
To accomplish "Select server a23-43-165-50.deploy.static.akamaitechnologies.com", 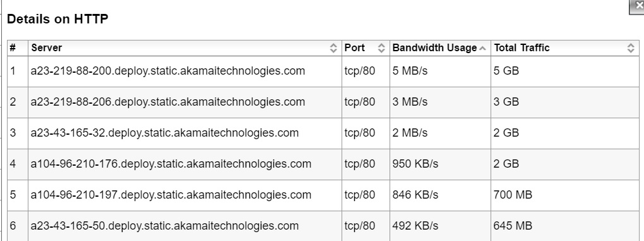I will (x=164, y=226).
